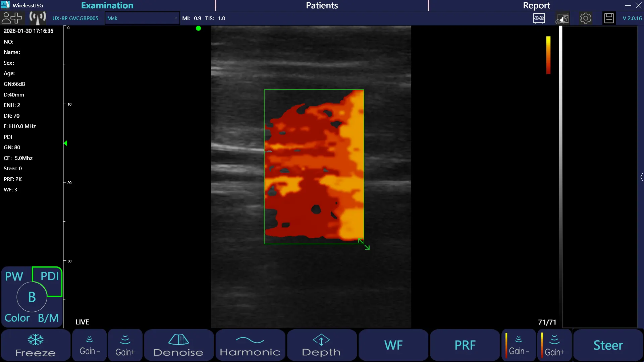Open the settings gear icon
644x362 pixels.
click(585, 18)
